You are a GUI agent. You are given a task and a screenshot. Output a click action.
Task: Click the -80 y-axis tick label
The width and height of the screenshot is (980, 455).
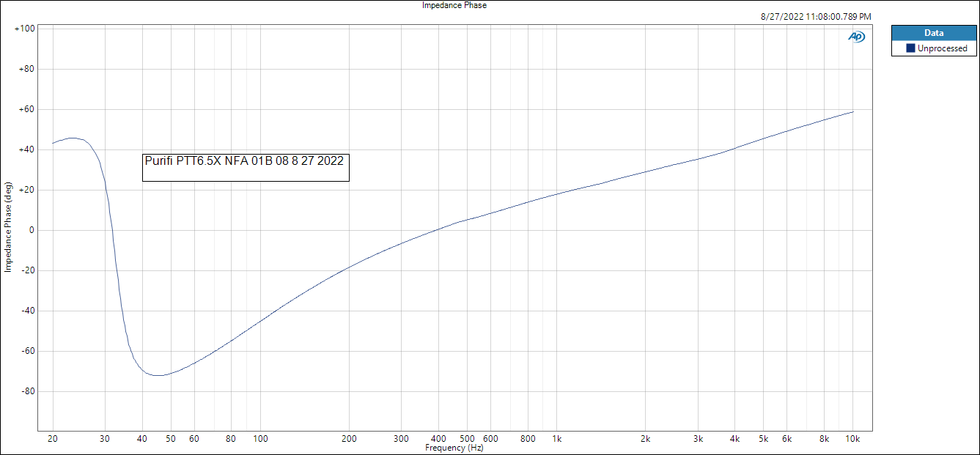click(28, 391)
